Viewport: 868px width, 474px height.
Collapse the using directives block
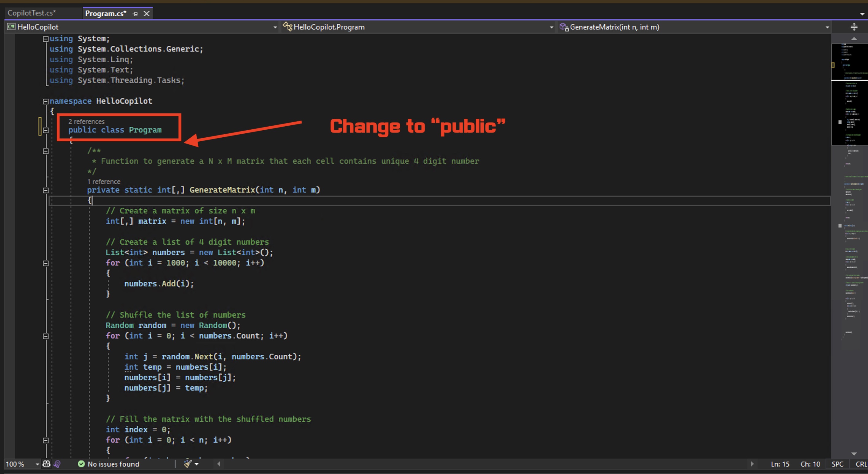(45, 39)
